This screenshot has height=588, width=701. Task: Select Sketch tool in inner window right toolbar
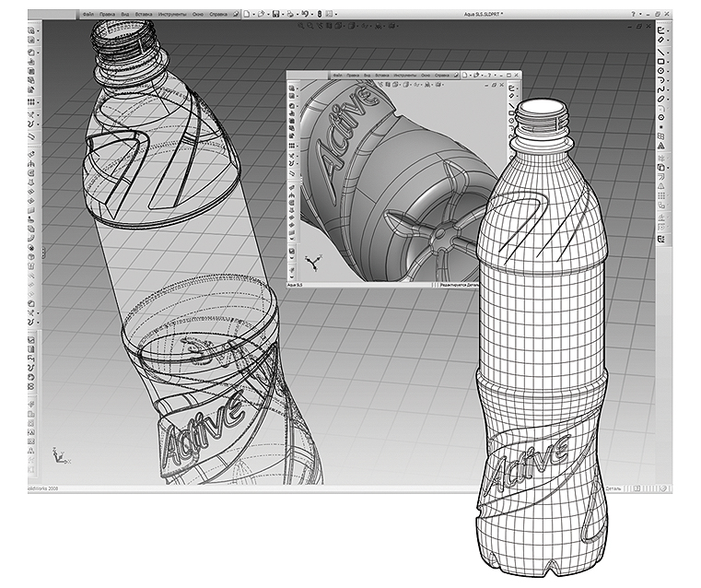(x=511, y=88)
